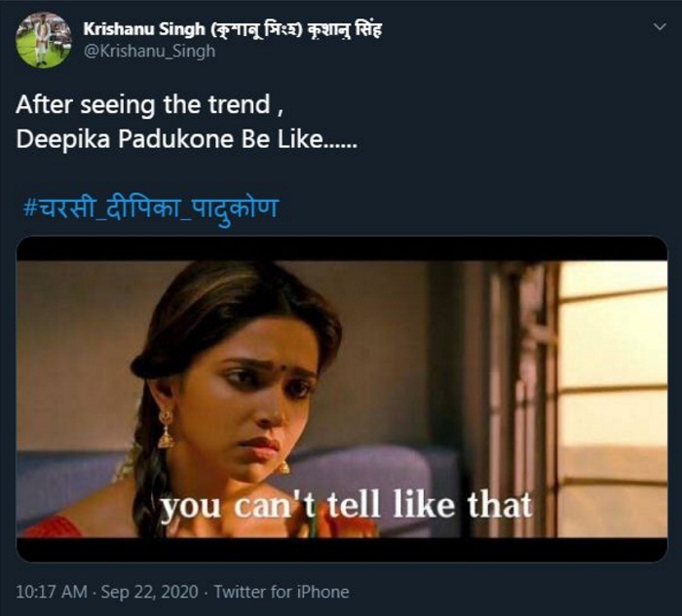Open the 10:17 AM timestamp link
Screen dimensions: 682x616
pyautogui.click(x=49, y=592)
